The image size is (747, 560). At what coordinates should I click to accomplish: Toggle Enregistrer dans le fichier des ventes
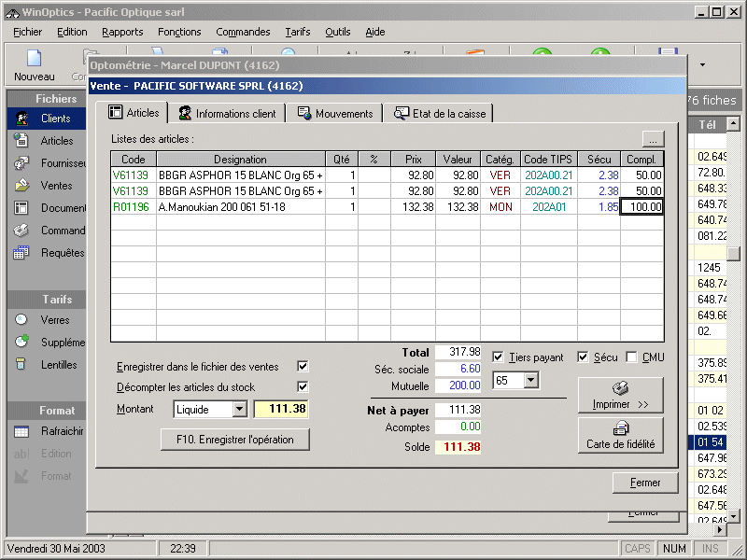tap(303, 366)
